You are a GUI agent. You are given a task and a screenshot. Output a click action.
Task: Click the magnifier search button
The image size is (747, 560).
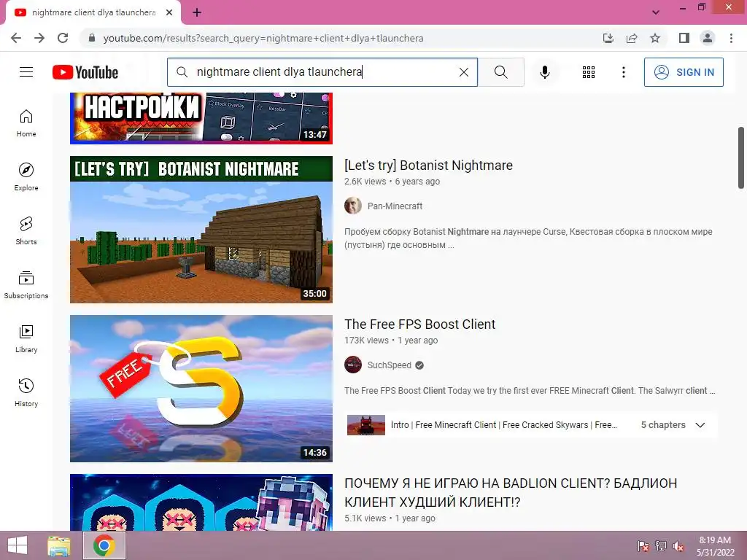point(500,72)
